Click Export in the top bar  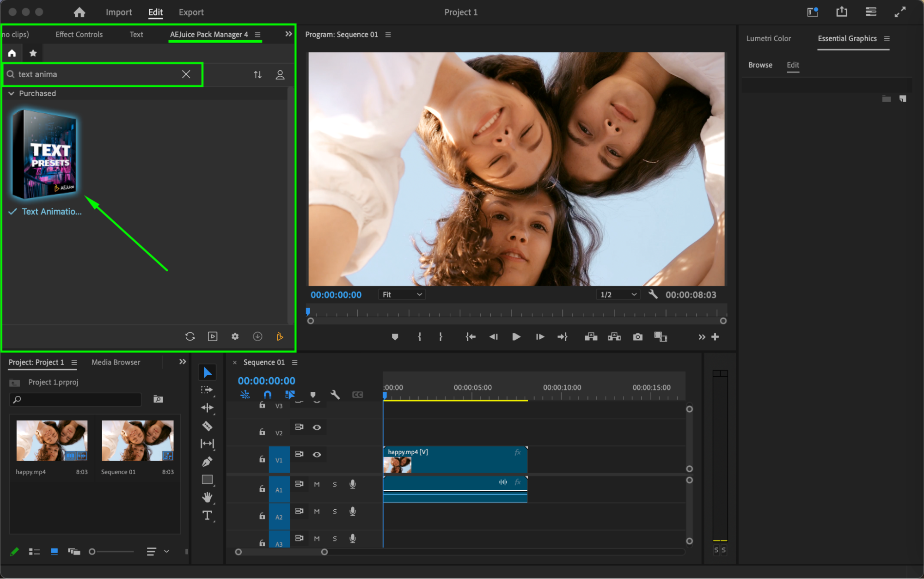[x=191, y=12]
